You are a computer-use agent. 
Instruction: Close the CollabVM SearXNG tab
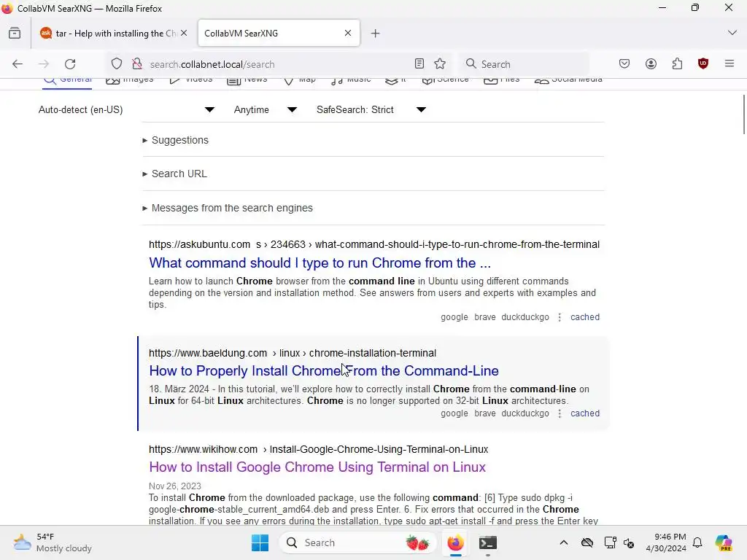click(348, 33)
